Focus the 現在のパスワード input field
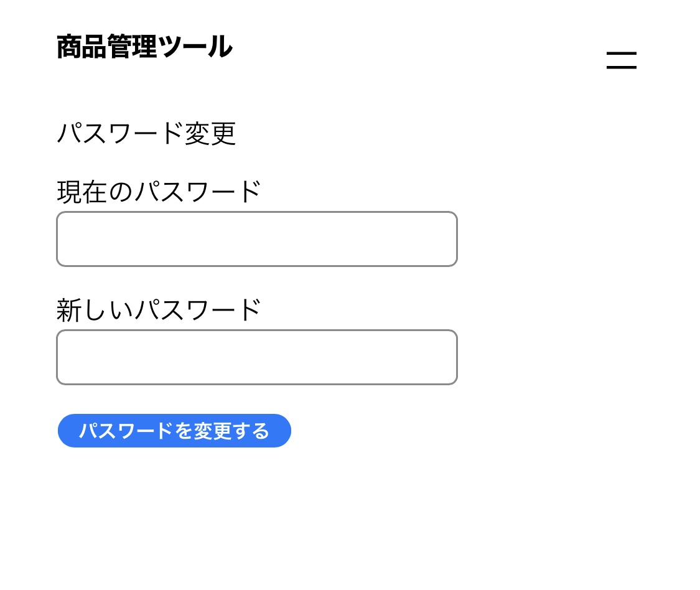 coord(256,239)
